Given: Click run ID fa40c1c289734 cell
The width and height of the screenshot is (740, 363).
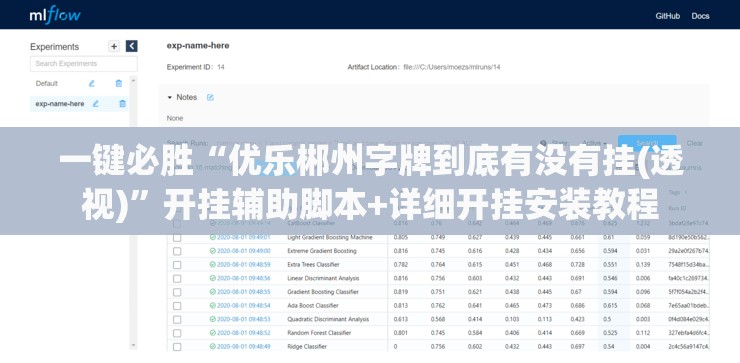Looking at the screenshot, I should 689,279.
